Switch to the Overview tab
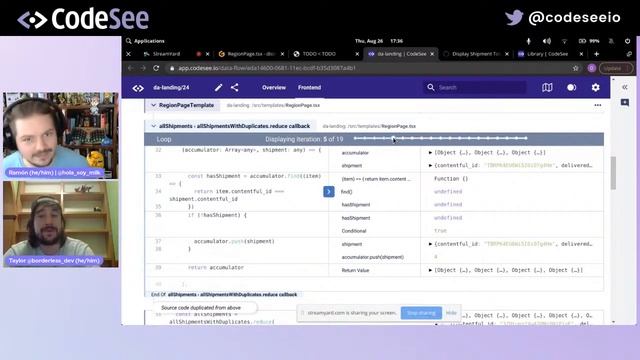Image resolution: width=640 pixels, height=360 pixels. click(x=274, y=87)
